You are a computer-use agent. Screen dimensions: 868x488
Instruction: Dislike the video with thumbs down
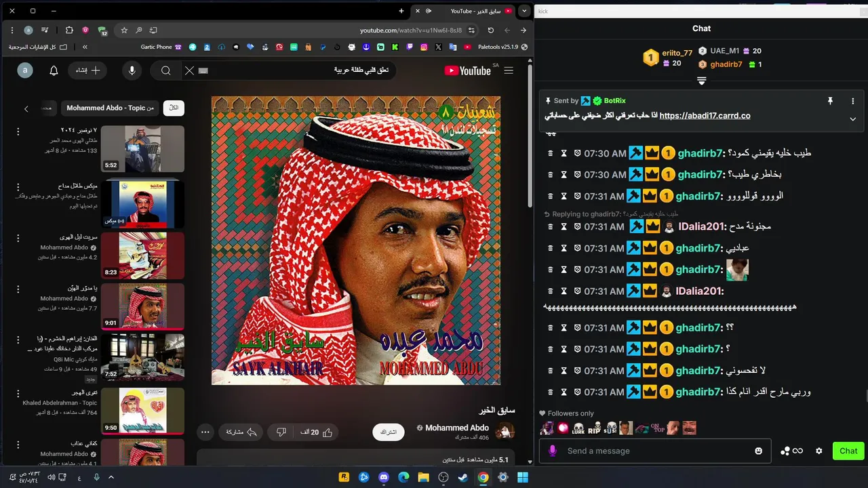point(281,432)
